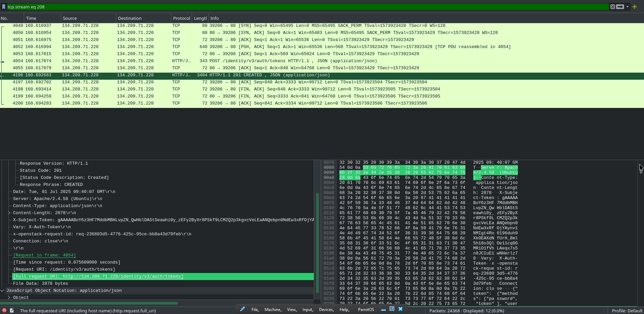Select the Full request URI line
The height and width of the screenshot is (314, 644).
tap(98, 276)
